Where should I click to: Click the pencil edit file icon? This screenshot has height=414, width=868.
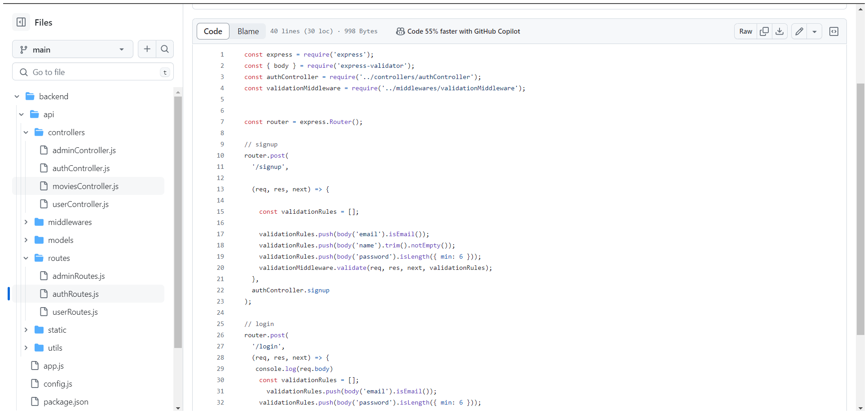tap(799, 31)
